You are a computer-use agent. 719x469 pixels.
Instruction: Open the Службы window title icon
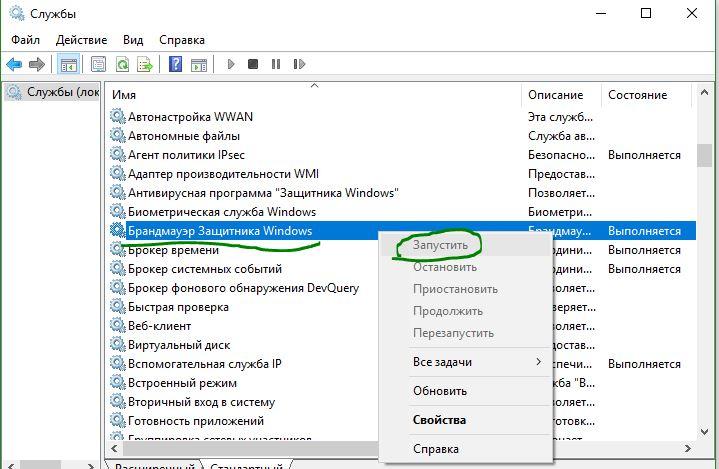17,14
